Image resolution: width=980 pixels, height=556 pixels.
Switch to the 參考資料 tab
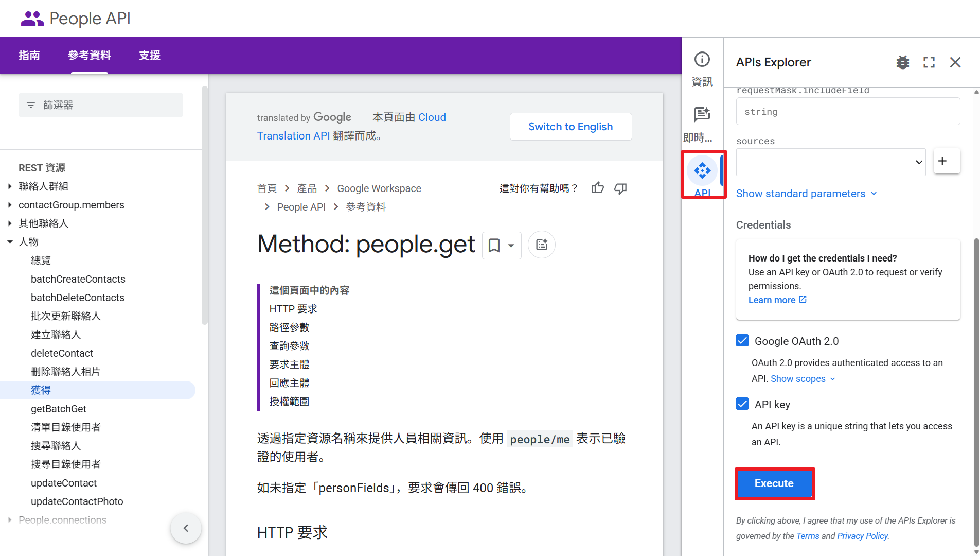click(90, 56)
